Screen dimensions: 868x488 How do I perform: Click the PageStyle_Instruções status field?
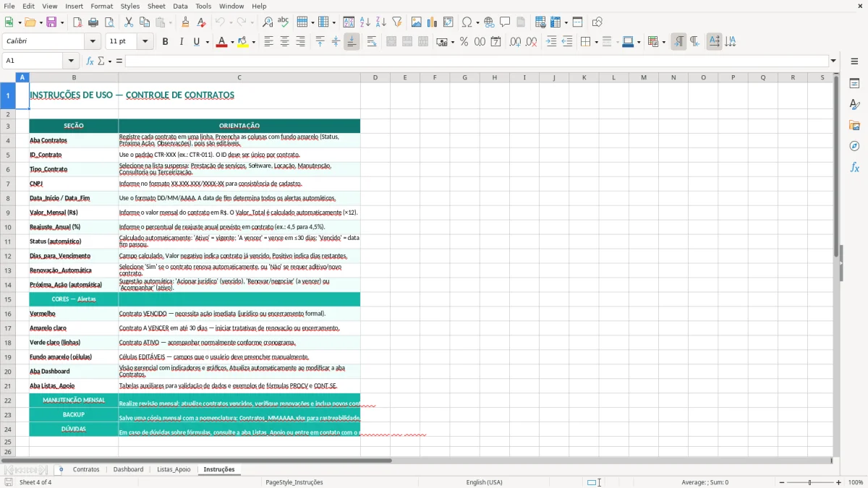(294, 482)
